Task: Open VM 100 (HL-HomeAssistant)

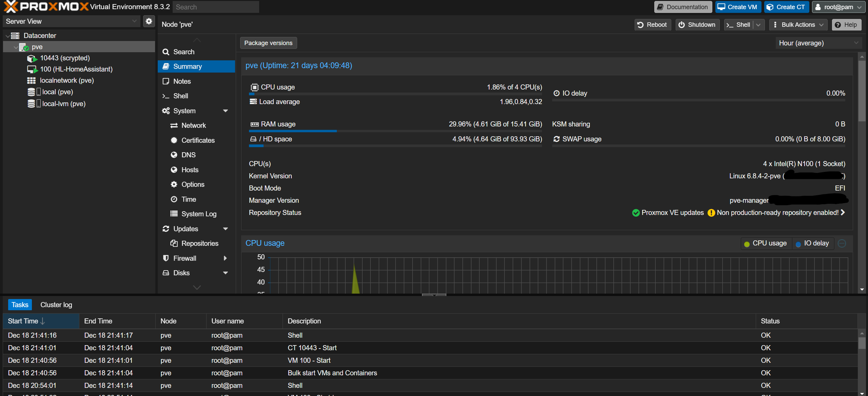Action: pos(76,69)
